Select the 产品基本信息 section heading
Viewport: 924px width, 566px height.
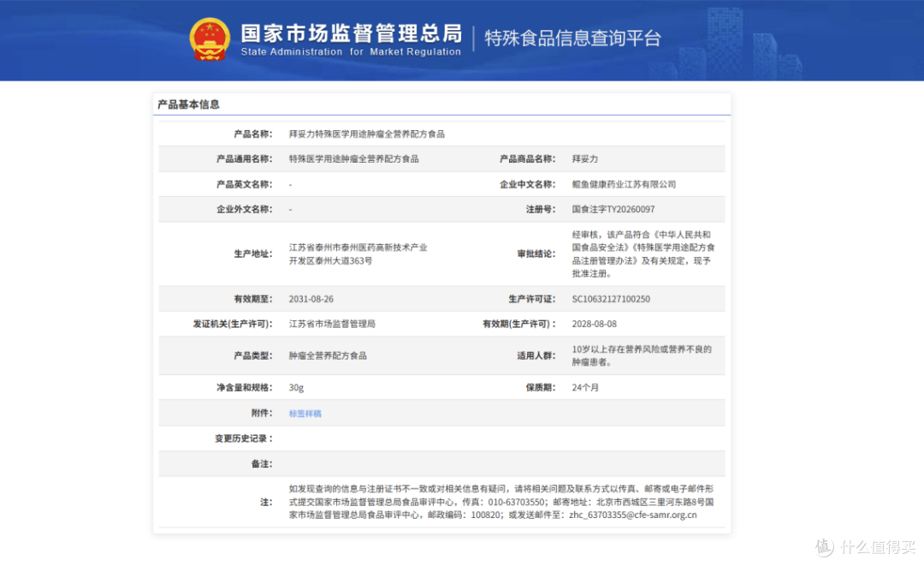(188, 104)
